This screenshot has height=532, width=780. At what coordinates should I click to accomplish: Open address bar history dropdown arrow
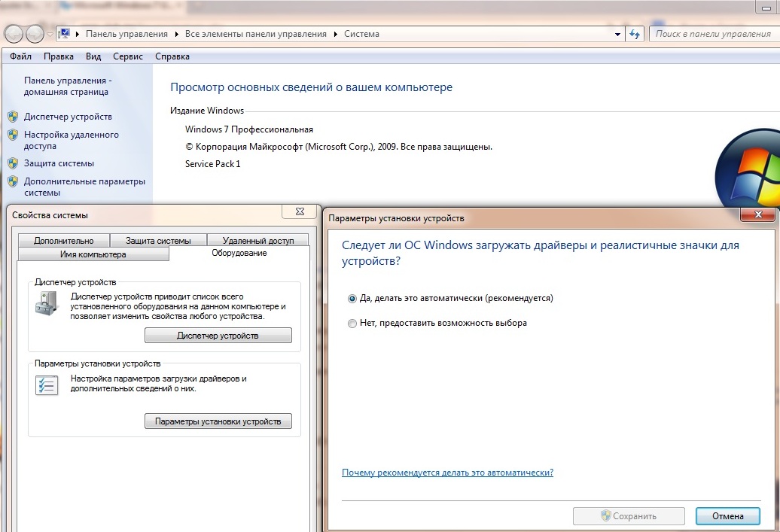pos(617,34)
